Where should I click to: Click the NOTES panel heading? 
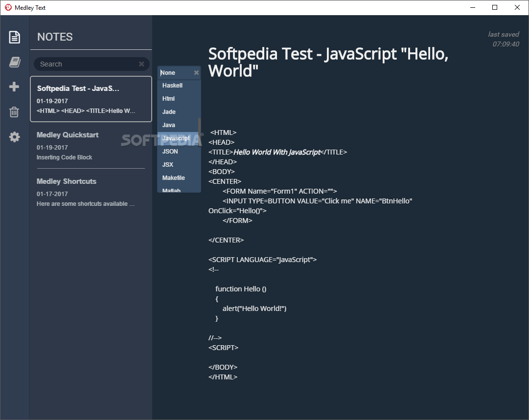point(55,37)
